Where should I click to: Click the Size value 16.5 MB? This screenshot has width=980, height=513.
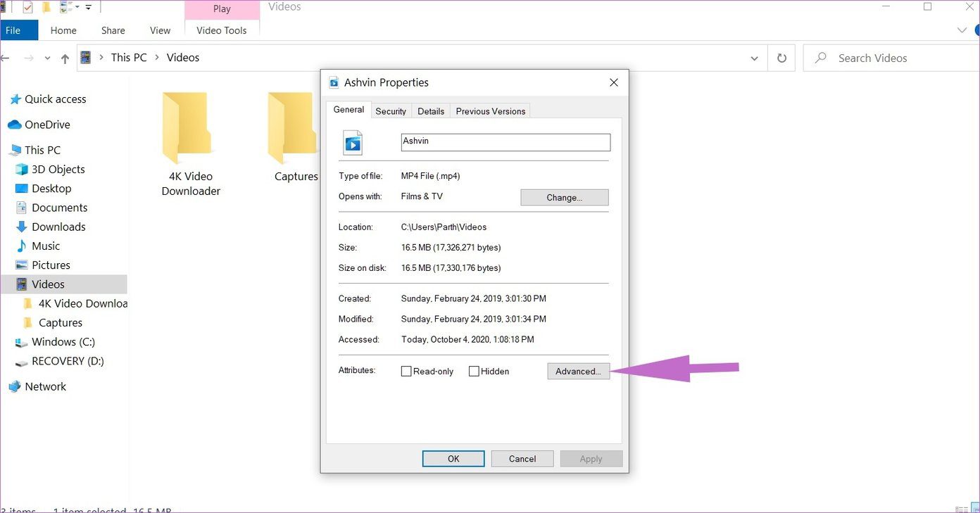[x=451, y=248]
